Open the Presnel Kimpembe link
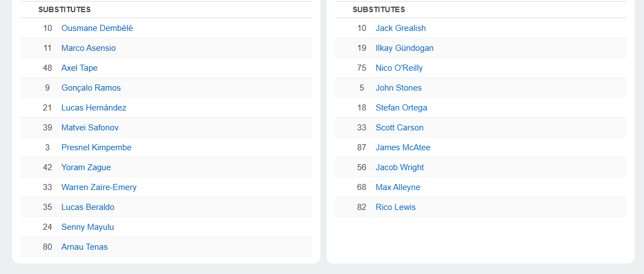Screen dimensions: 644x274 pyautogui.click(x=96, y=147)
